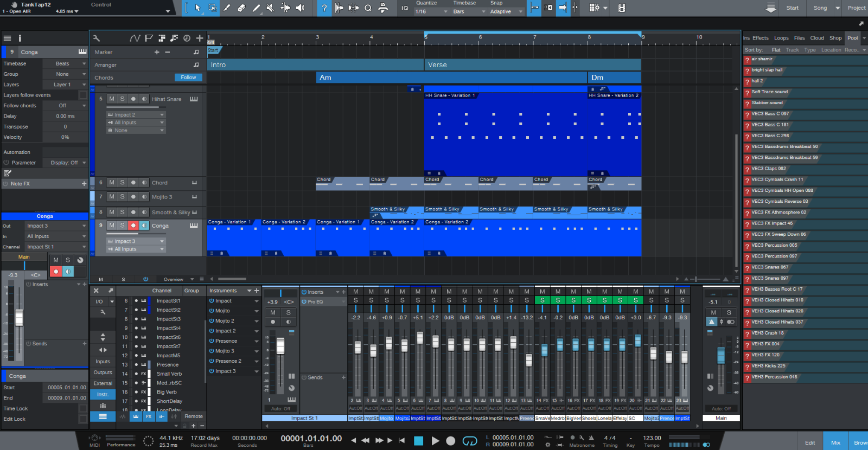Select the Eraser tool
868x450 pixels.
point(242,8)
